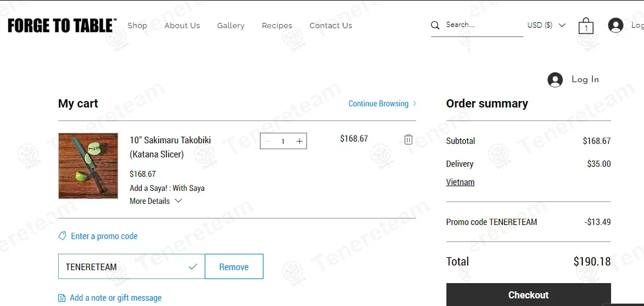Click the Forge to Table logo
This screenshot has height=306, width=644.
click(x=62, y=25)
